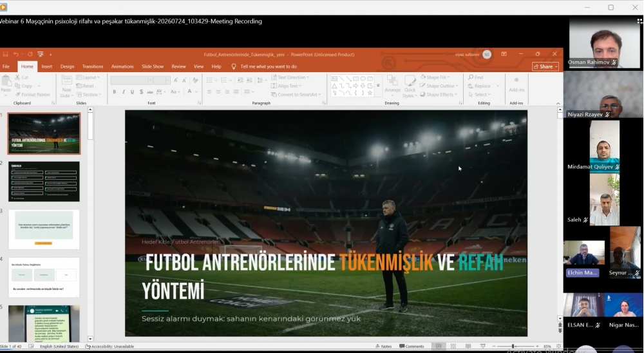The width and height of the screenshot is (644, 353).
Task: Open the Shape Fill dropdown
Action: 435,77
